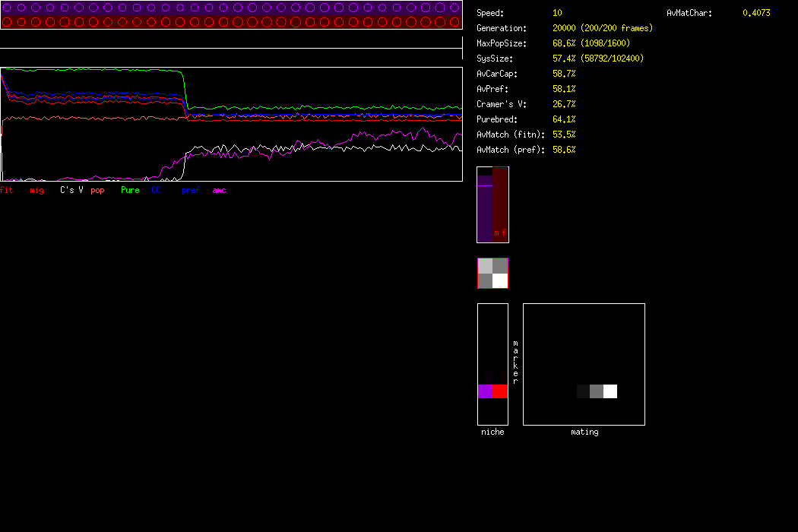Image resolution: width=798 pixels, height=532 pixels.
Task: Click the first purple circle in top row
Action: pos(7,7)
